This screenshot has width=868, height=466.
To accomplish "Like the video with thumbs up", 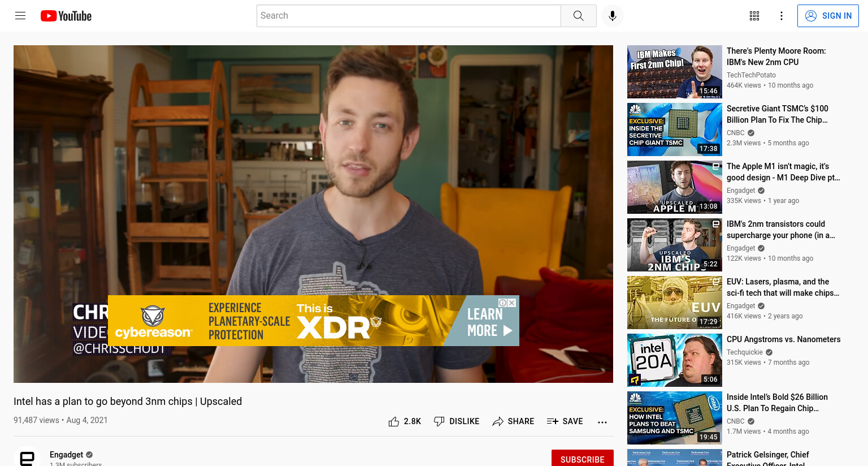I will click(x=405, y=421).
